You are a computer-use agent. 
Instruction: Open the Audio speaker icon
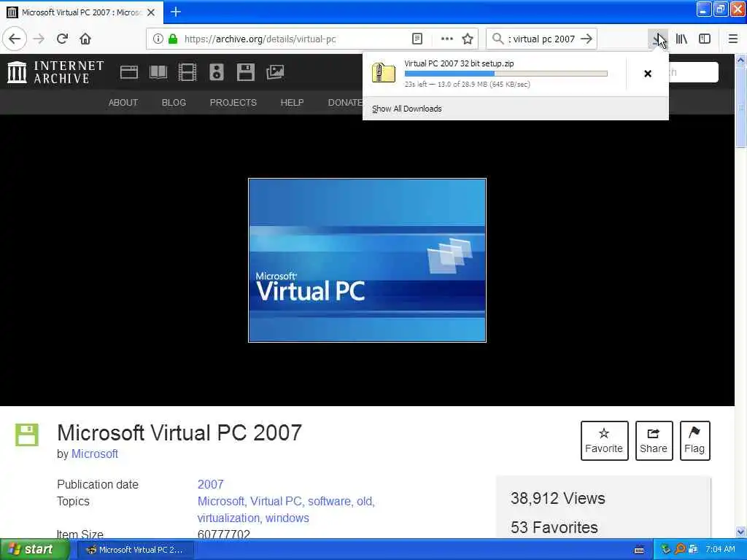(216, 72)
